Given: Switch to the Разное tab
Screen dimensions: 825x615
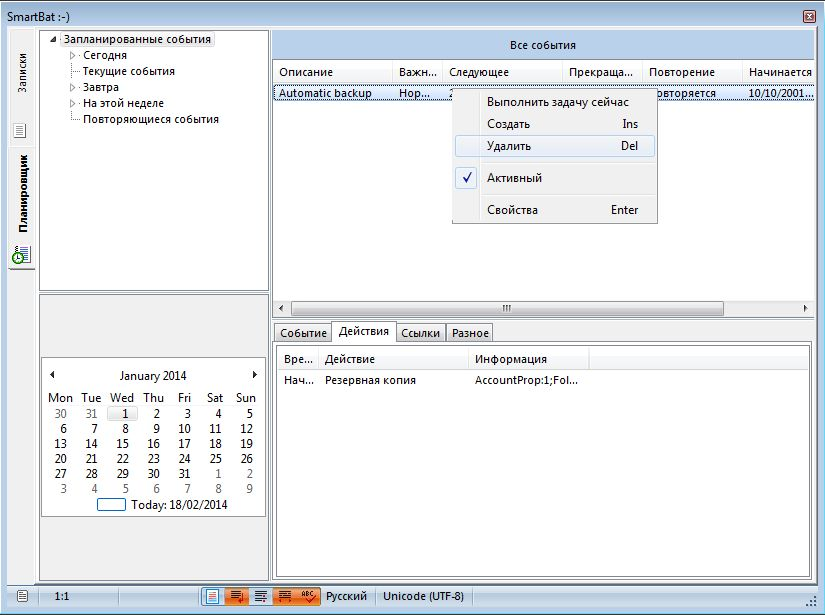Looking at the screenshot, I should tap(470, 333).
